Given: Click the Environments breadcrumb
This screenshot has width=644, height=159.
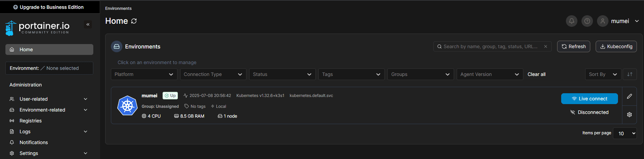Looking at the screenshot, I should pos(118,8).
